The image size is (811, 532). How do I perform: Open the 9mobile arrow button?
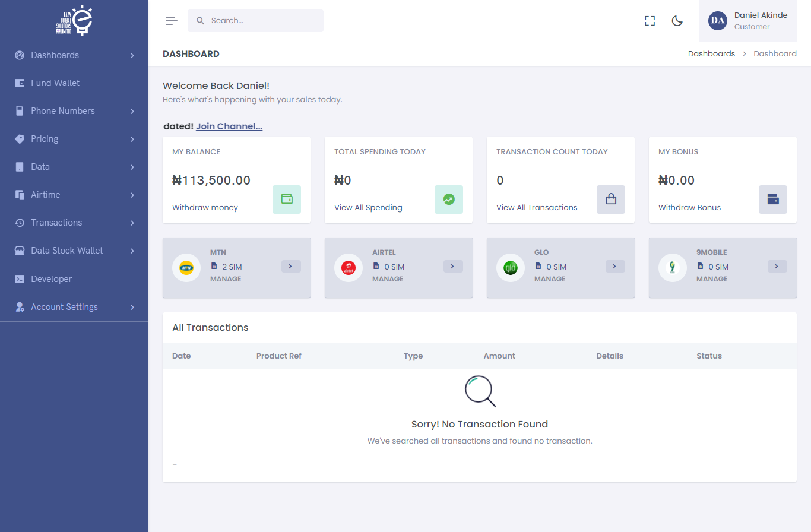[x=777, y=266]
